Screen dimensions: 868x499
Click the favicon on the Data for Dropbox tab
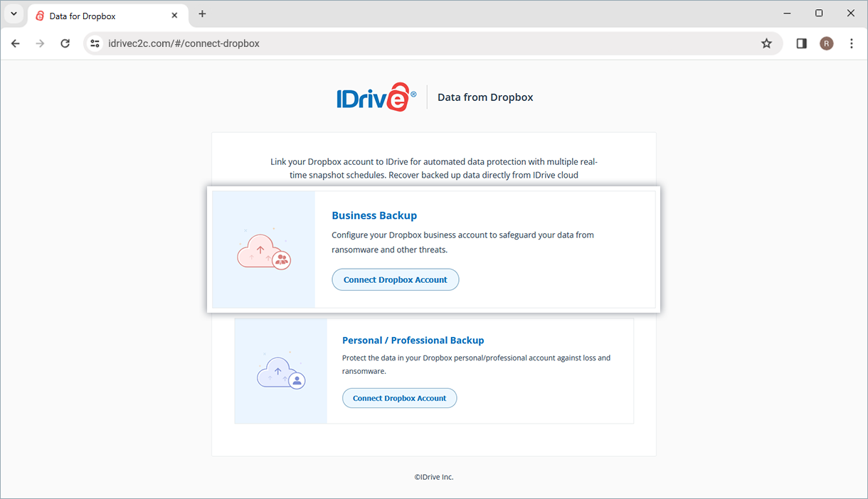pos(40,16)
